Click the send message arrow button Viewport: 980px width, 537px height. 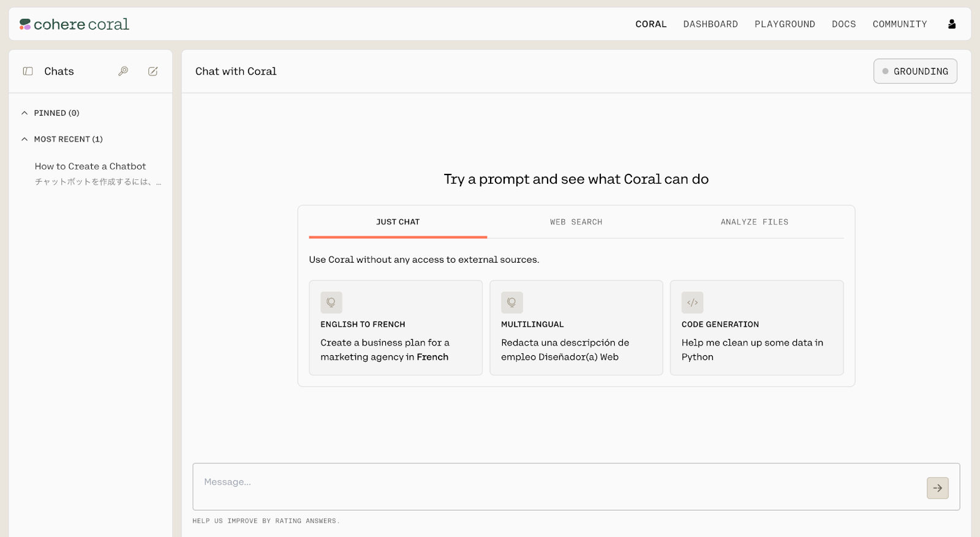(937, 488)
